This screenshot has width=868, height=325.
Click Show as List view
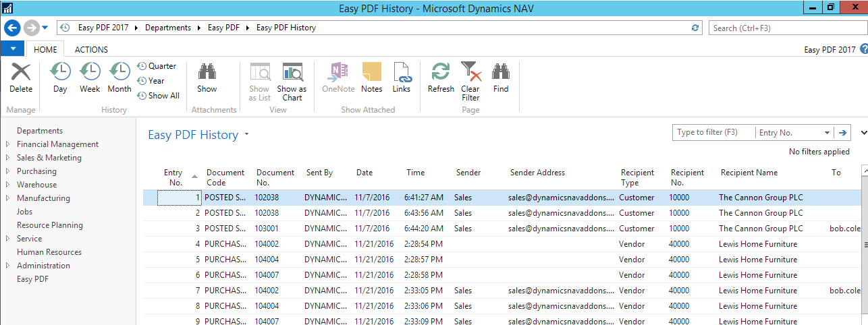260,82
